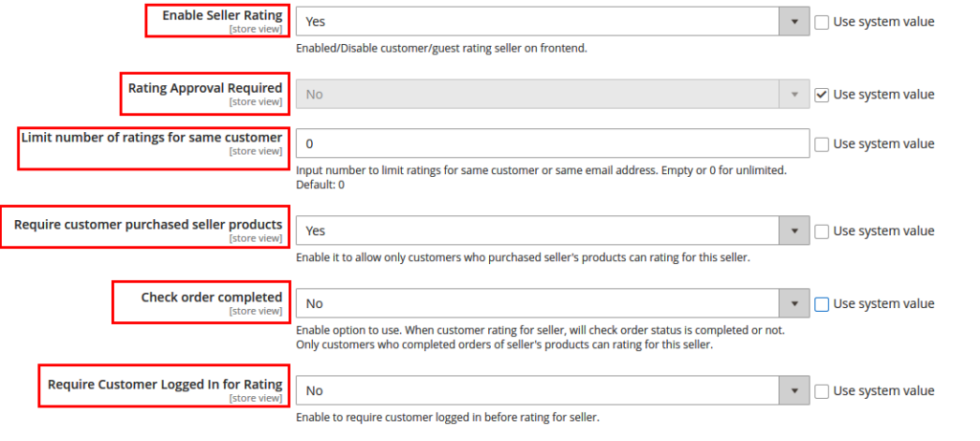Viewport: 980px width, 441px height.
Task: Click arrow on Require Customer Logged In select
Action: [x=793, y=390]
